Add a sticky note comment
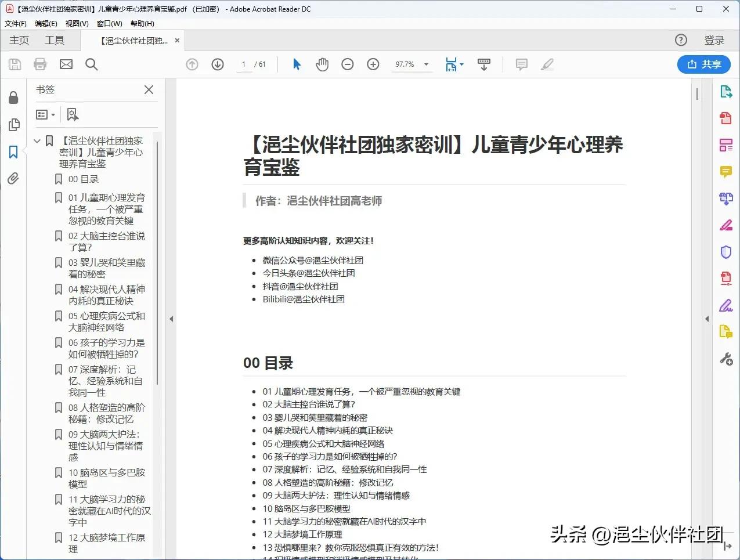Image resolution: width=740 pixels, height=560 pixels. 522,64
